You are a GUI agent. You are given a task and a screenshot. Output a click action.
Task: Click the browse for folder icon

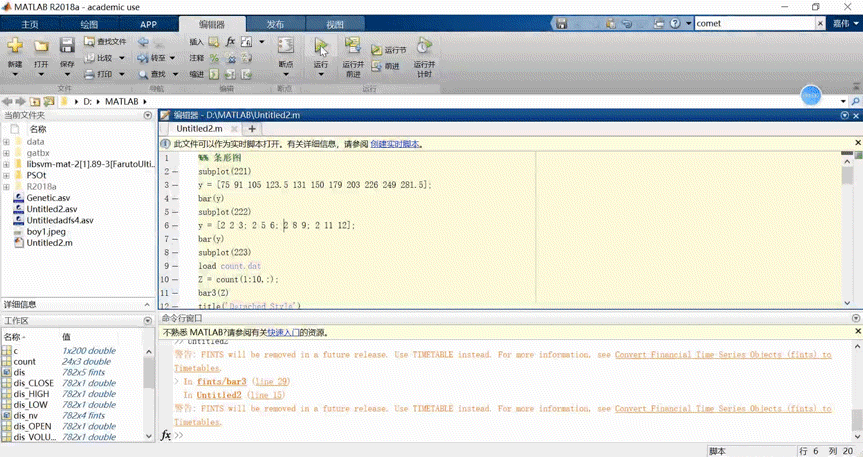click(x=49, y=101)
